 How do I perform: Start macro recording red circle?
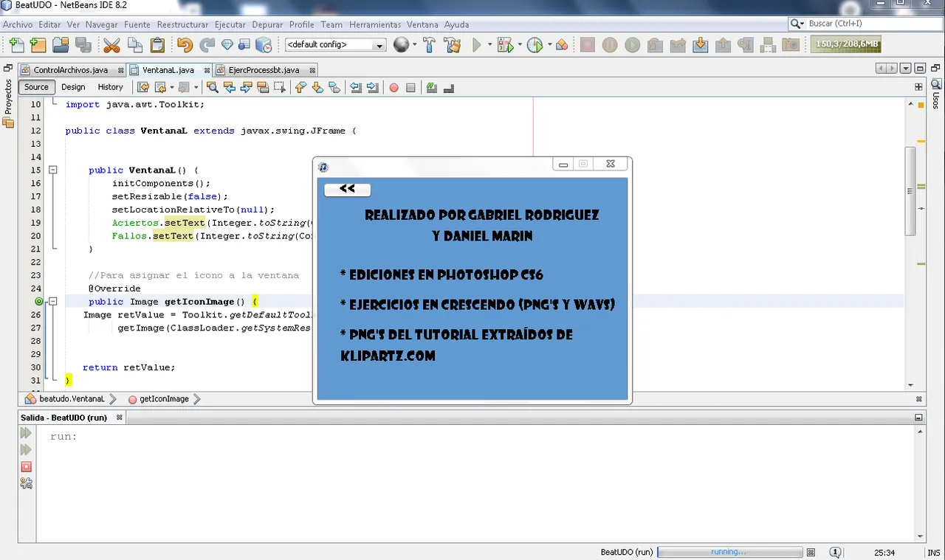click(394, 87)
